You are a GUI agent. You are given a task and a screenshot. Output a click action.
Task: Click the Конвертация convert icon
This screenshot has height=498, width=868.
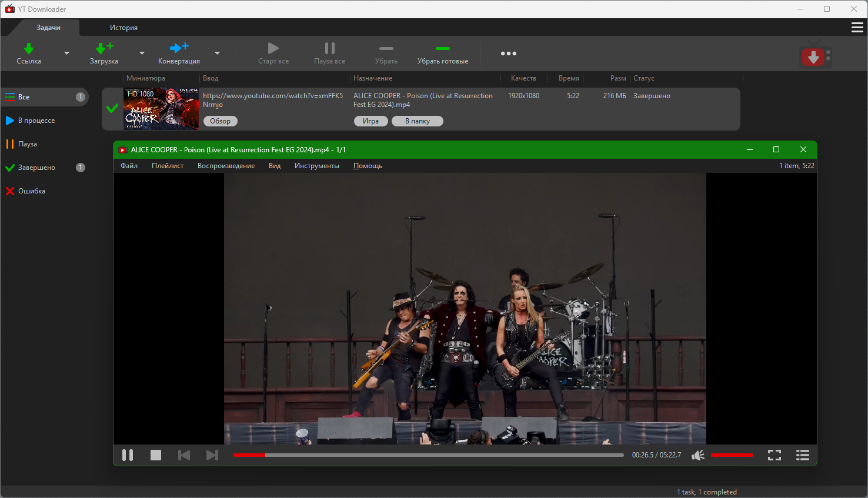coord(179,48)
